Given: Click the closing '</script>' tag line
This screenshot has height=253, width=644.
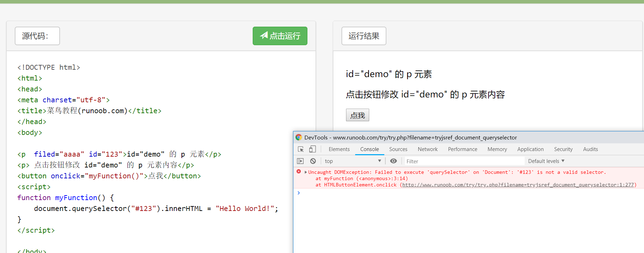Looking at the screenshot, I should pyautogui.click(x=36, y=230).
